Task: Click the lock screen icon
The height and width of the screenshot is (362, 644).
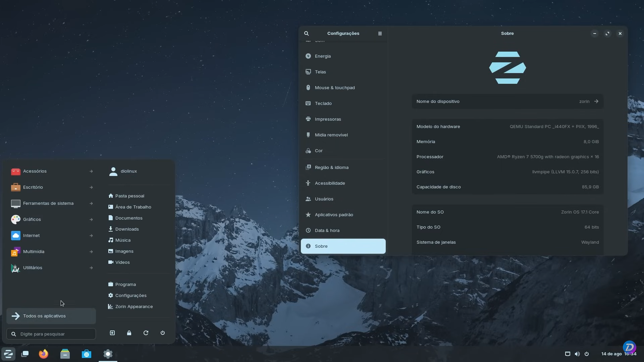Action: (x=129, y=333)
